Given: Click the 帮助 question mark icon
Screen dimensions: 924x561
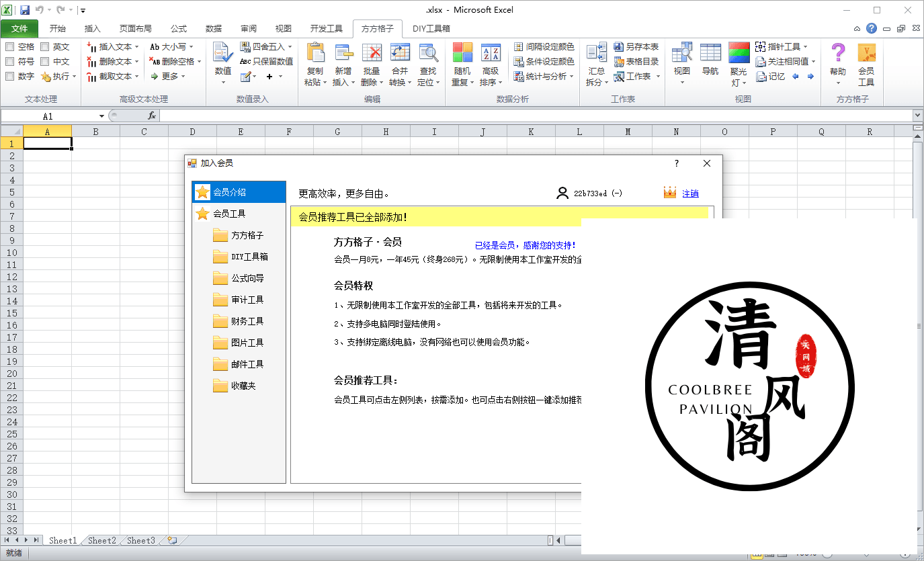Looking at the screenshot, I should pos(838,53).
